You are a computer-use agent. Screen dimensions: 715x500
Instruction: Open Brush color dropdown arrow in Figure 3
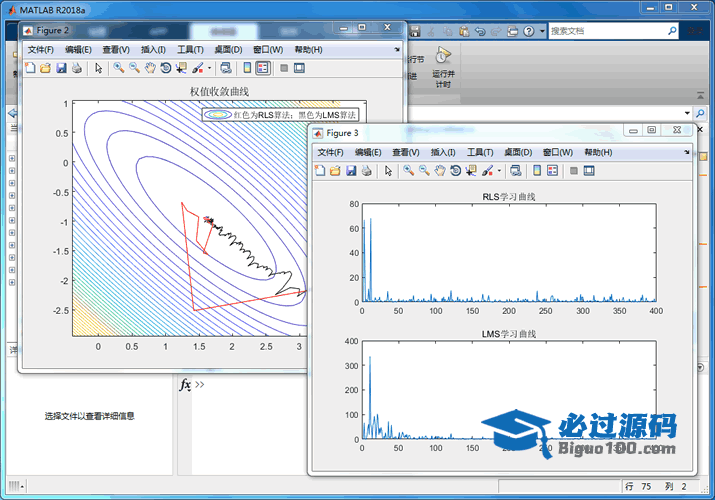[499, 171]
